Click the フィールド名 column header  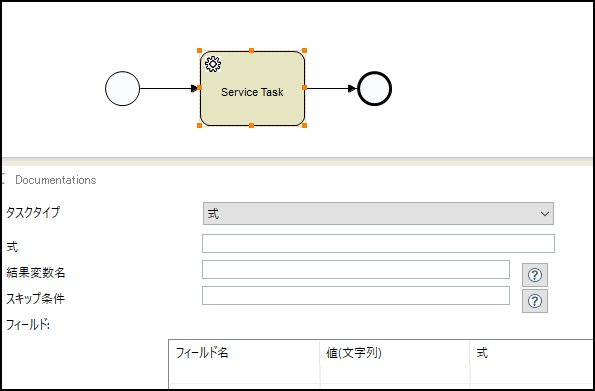[x=202, y=353]
